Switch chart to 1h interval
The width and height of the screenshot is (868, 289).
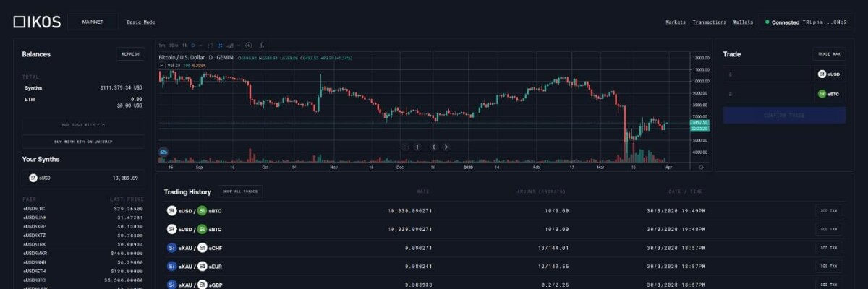pyautogui.click(x=184, y=45)
